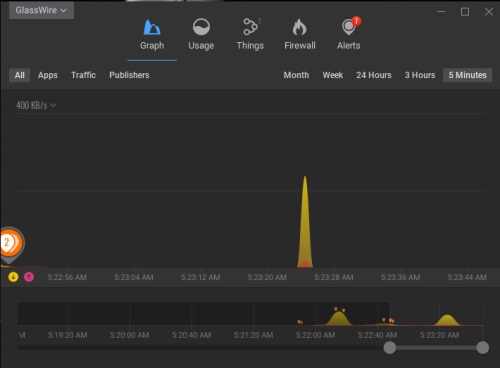Image resolution: width=500 pixels, height=368 pixels.
Task: Click the right handle of timeline range slider
Action: (x=483, y=348)
